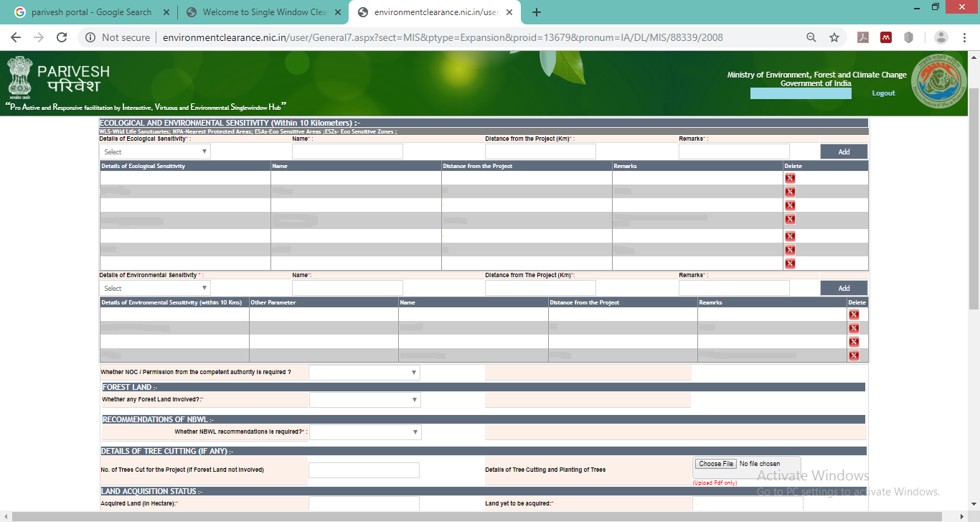Viewport: 980px width, 522px height.
Task: Click the Logout link
Action: [x=883, y=93]
